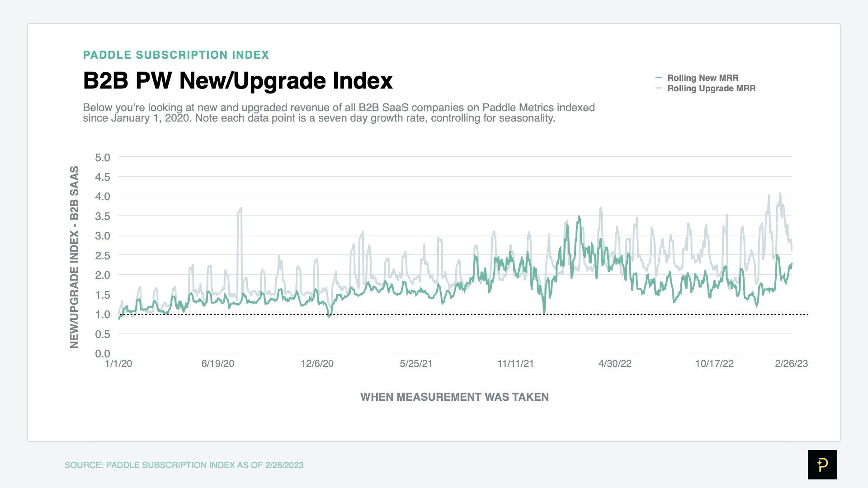
Task: Click the green Rolling New MRR legend swatch
Action: (659, 78)
